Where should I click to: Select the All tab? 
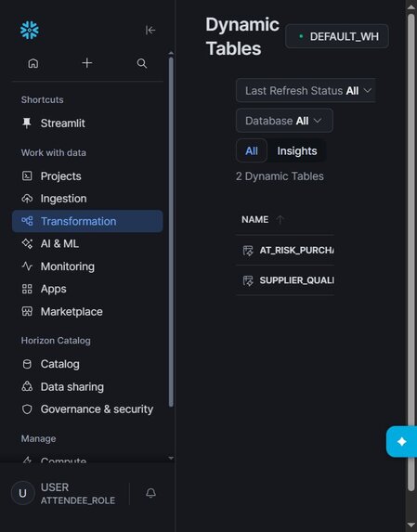[x=252, y=150]
